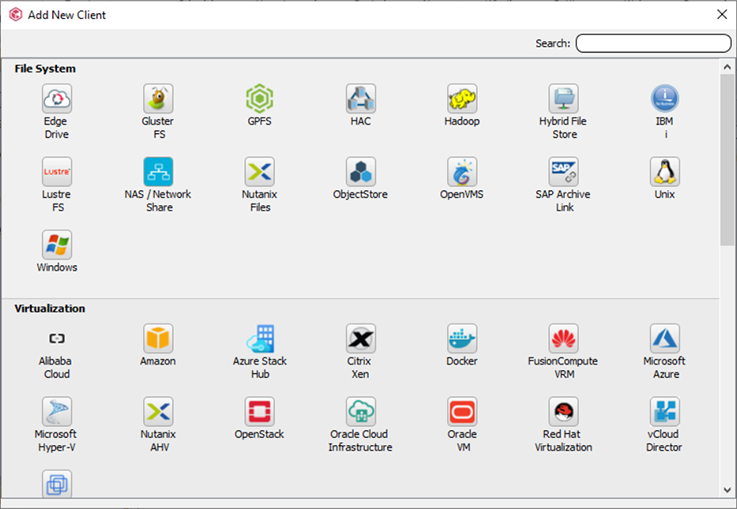Select the Lustre FS icon

[x=57, y=172]
